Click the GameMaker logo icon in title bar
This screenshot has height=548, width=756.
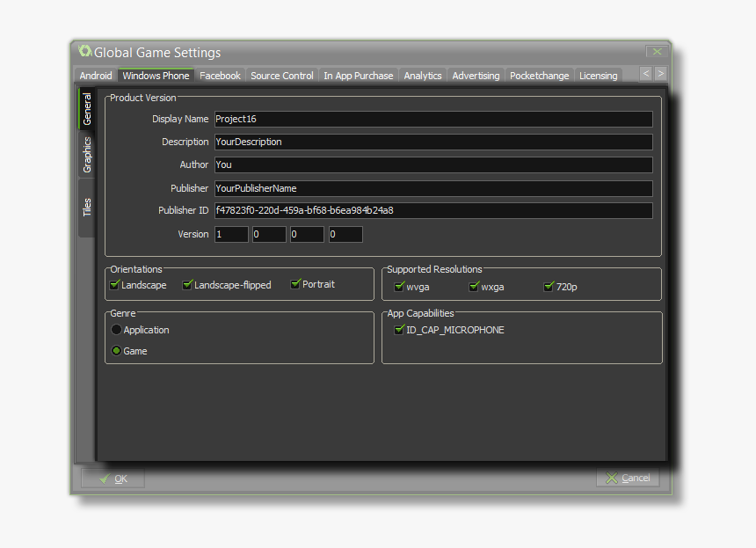coord(85,51)
